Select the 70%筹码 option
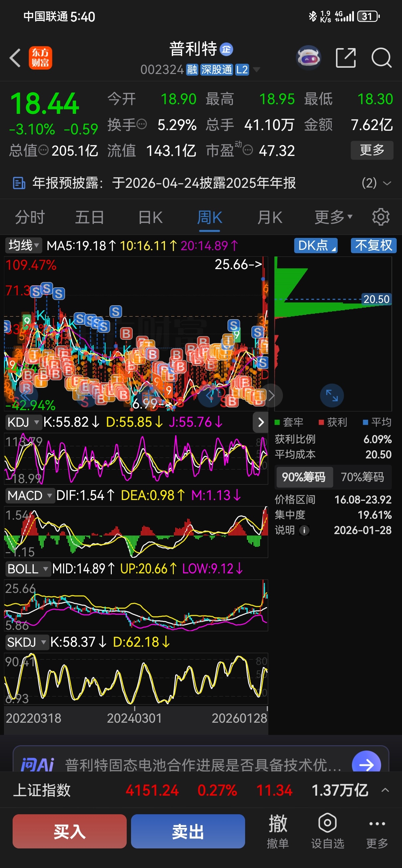Image resolution: width=402 pixels, height=868 pixels. pyautogui.click(x=362, y=477)
